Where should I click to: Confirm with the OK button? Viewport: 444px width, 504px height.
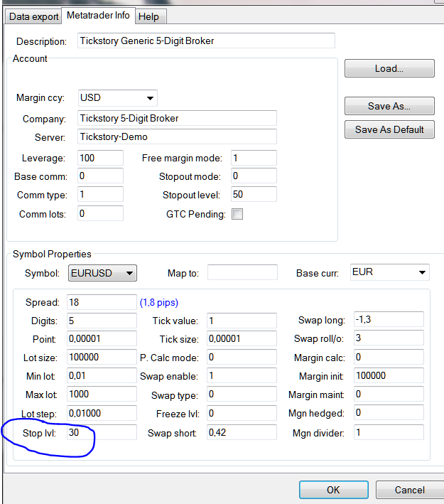tap(333, 490)
